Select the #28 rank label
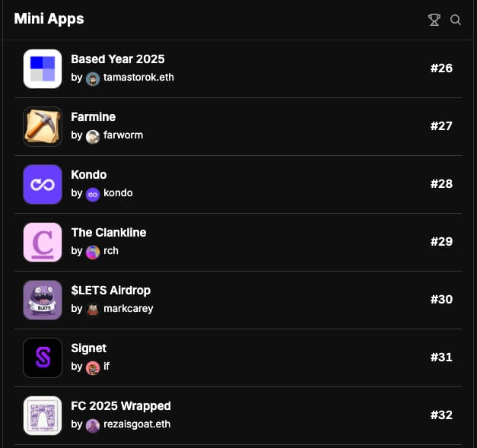This screenshot has width=477, height=448. pos(441,184)
